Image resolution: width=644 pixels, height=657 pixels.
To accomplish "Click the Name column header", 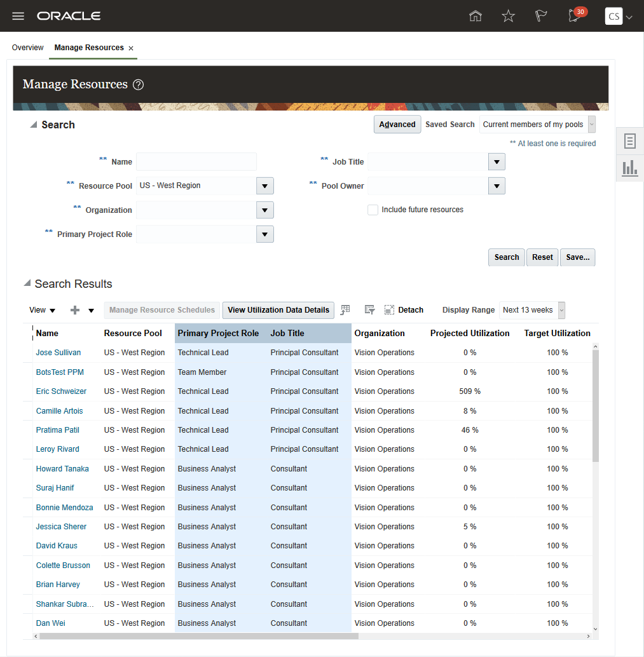I will [x=47, y=334].
